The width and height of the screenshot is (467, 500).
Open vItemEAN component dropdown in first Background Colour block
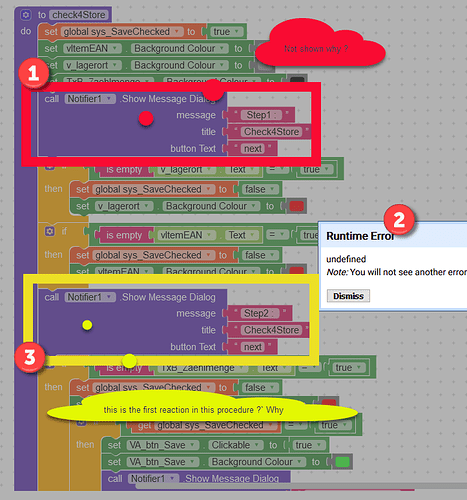pyautogui.click(x=92, y=48)
